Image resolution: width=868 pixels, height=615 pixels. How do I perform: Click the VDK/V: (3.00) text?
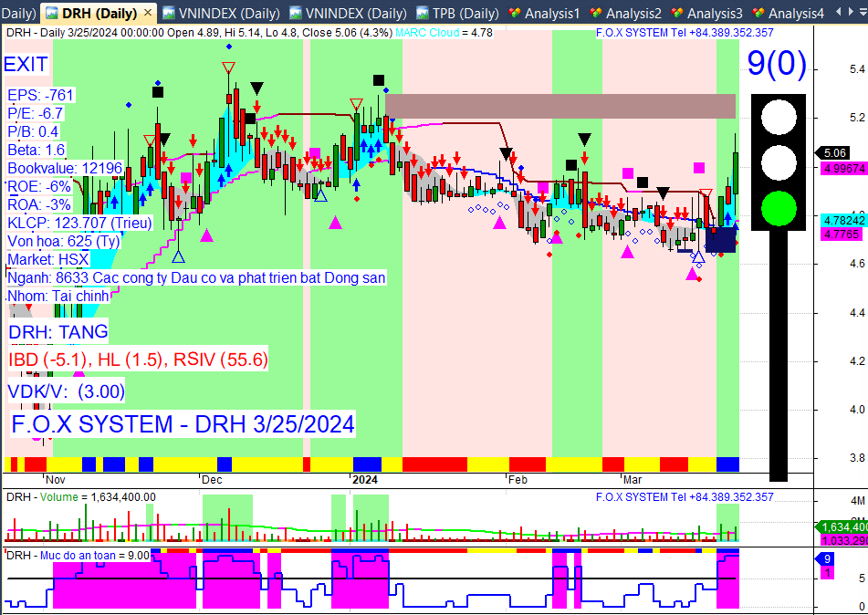(x=66, y=391)
